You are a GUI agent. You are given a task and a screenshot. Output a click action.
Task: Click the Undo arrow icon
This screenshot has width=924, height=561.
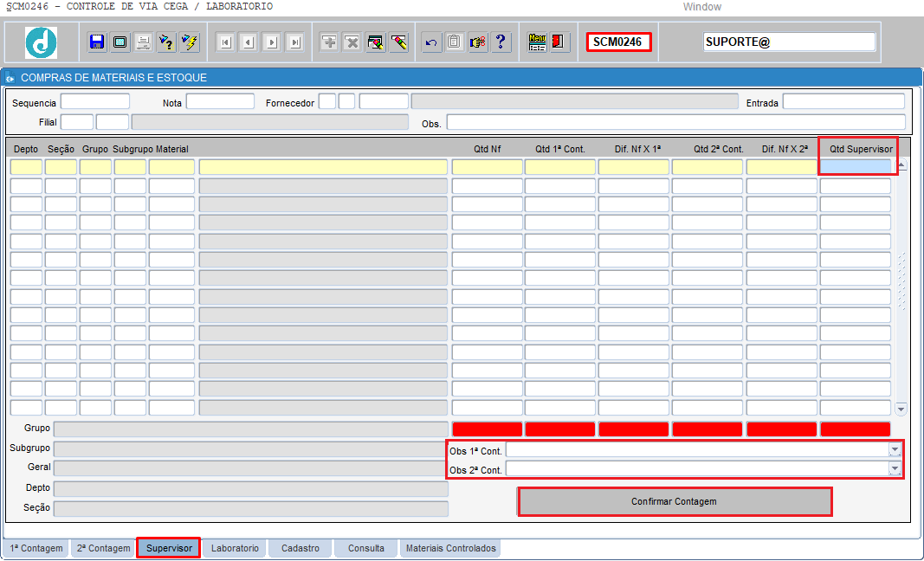(x=431, y=42)
